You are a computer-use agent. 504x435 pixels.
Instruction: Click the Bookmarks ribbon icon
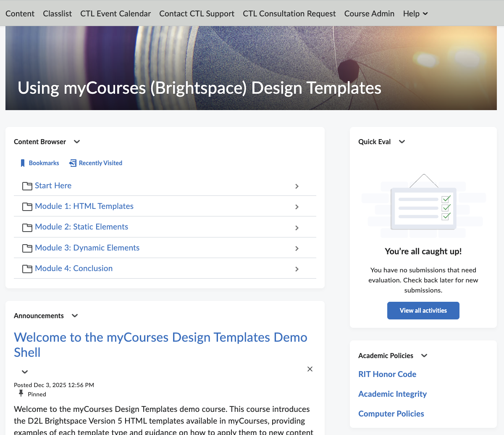(23, 163)
